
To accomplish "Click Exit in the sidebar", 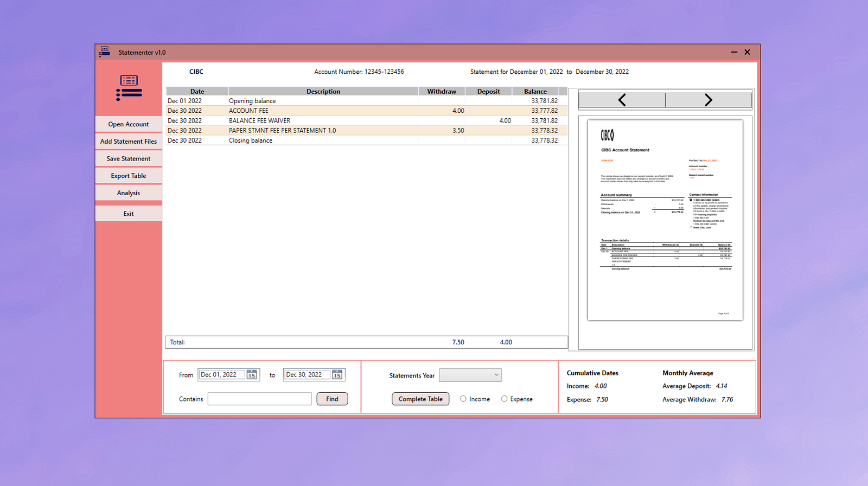I will 129,214.
